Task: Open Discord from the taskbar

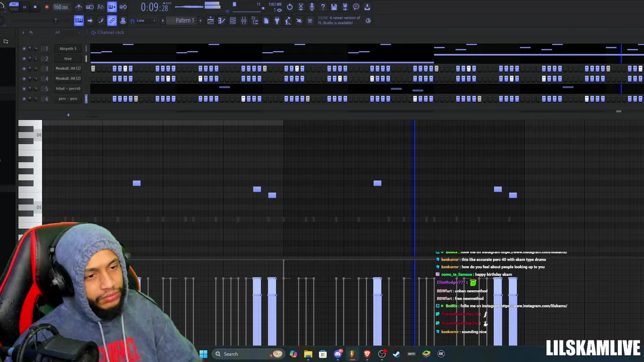Action: (x=338, y=354)
